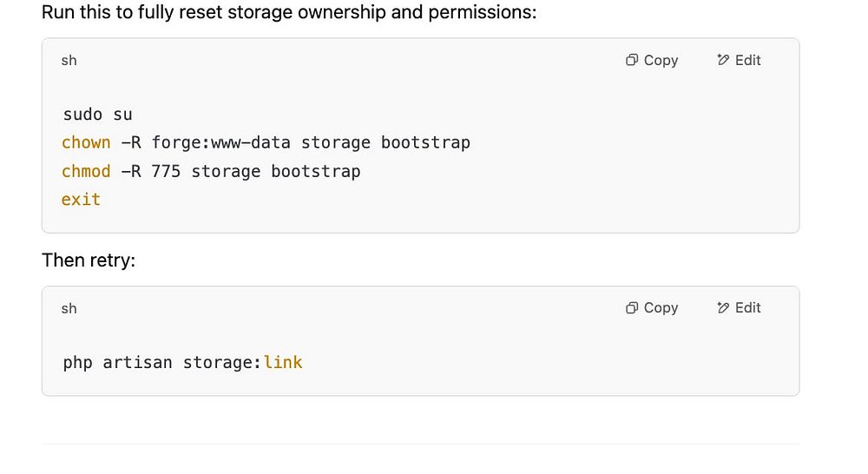Click the edit pencil icon in the chown code block
Viewport: 868px width, 474px height.
click(x=723, y=60)
